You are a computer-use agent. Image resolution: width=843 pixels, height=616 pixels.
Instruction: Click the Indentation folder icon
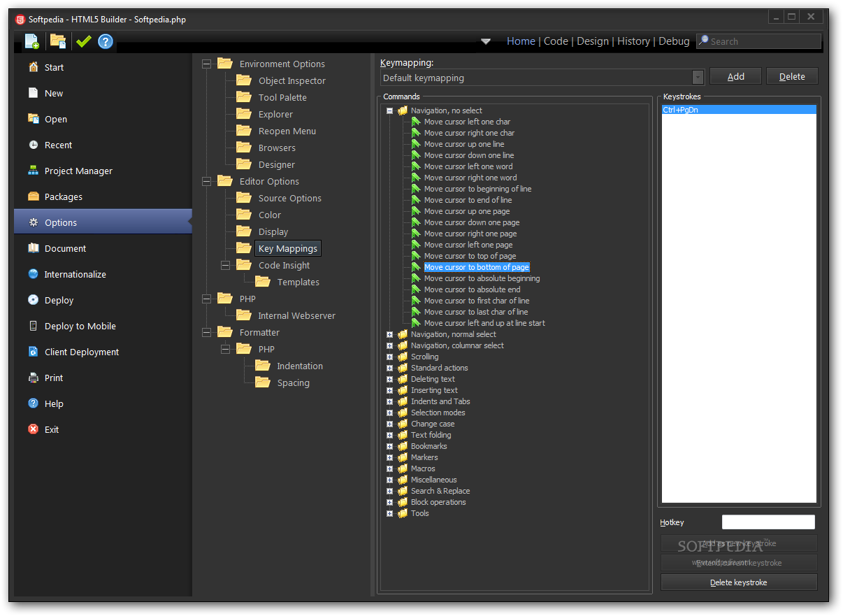pyautogui.click(x=263, y=365)
